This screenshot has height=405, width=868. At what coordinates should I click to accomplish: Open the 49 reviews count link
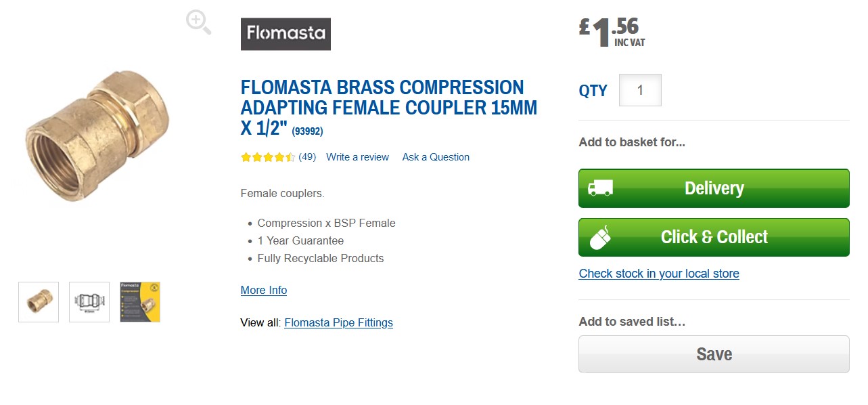[x=307, y=157]
